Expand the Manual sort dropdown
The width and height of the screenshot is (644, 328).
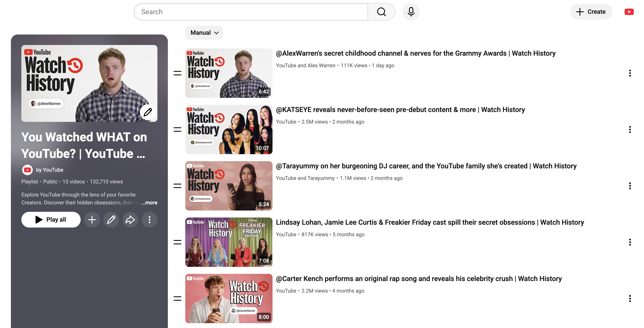point(204,33)
